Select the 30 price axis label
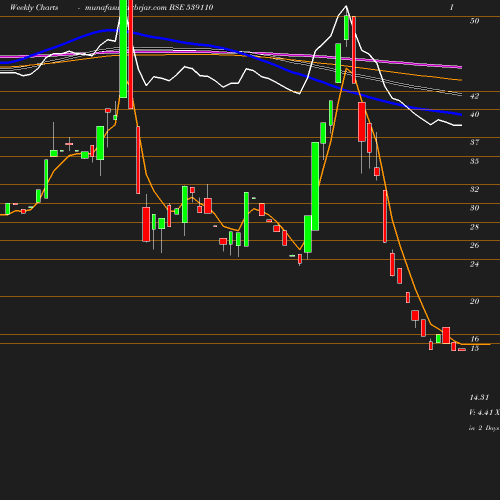Image resolution: width=500 pixels, height=500 pixels. [x=474, y=208]
